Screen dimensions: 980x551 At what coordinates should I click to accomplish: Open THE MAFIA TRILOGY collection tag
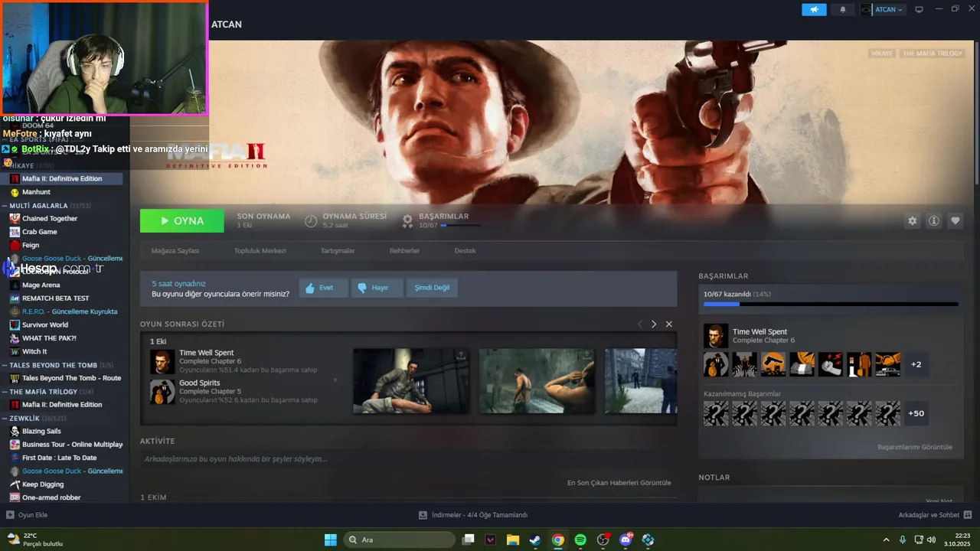(x=932, y=54)
